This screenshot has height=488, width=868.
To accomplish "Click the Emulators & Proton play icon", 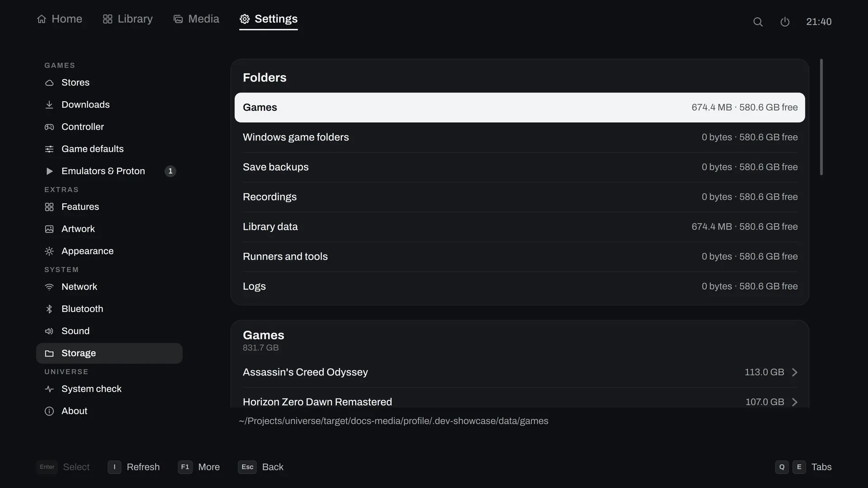I will [x=49, y=171].
